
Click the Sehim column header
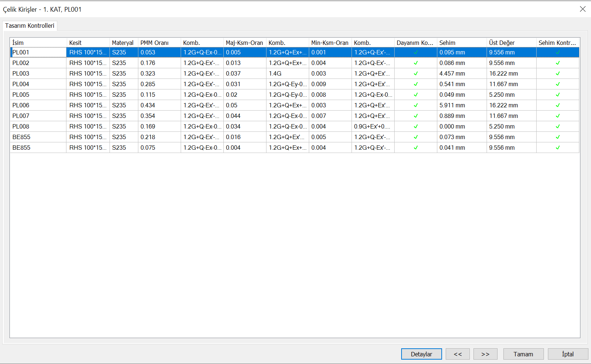tap(461, 43)
